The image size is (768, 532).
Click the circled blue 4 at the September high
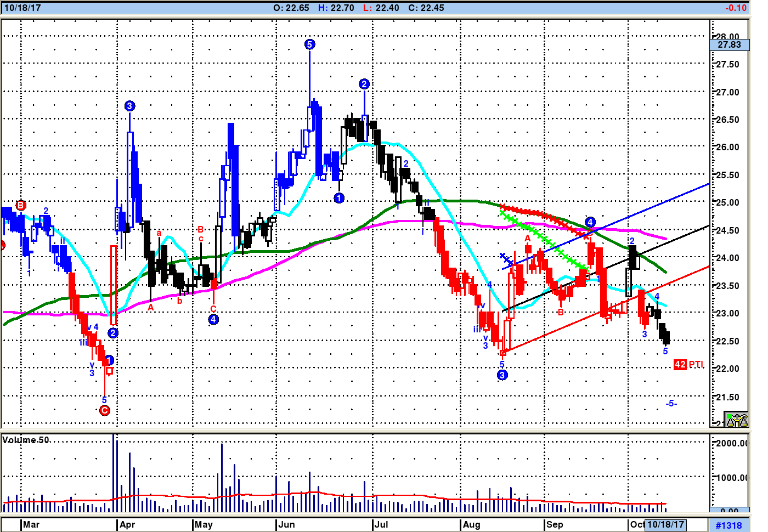click(590, 222)
